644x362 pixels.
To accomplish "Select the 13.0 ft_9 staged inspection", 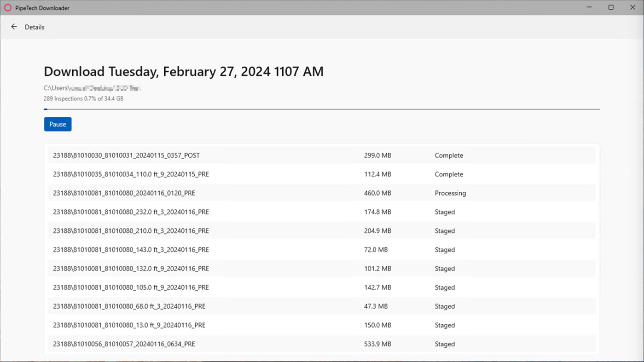I will (x=129, y=325).
